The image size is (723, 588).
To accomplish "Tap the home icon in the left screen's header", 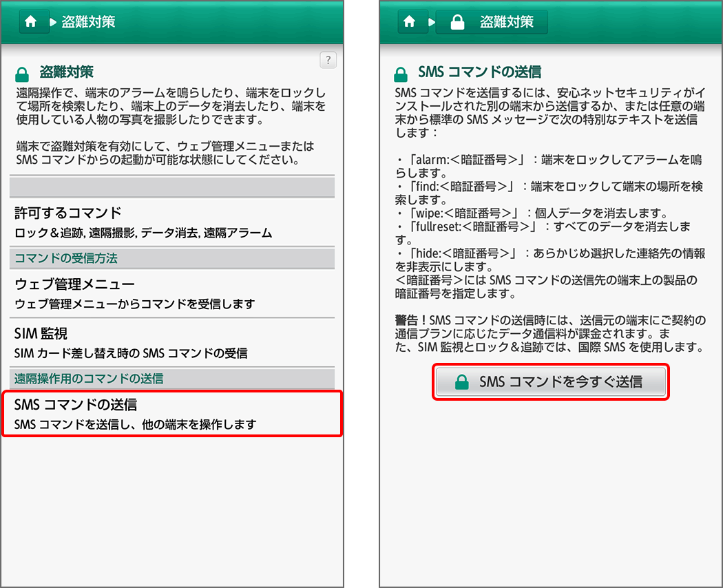I will (32, 21).
